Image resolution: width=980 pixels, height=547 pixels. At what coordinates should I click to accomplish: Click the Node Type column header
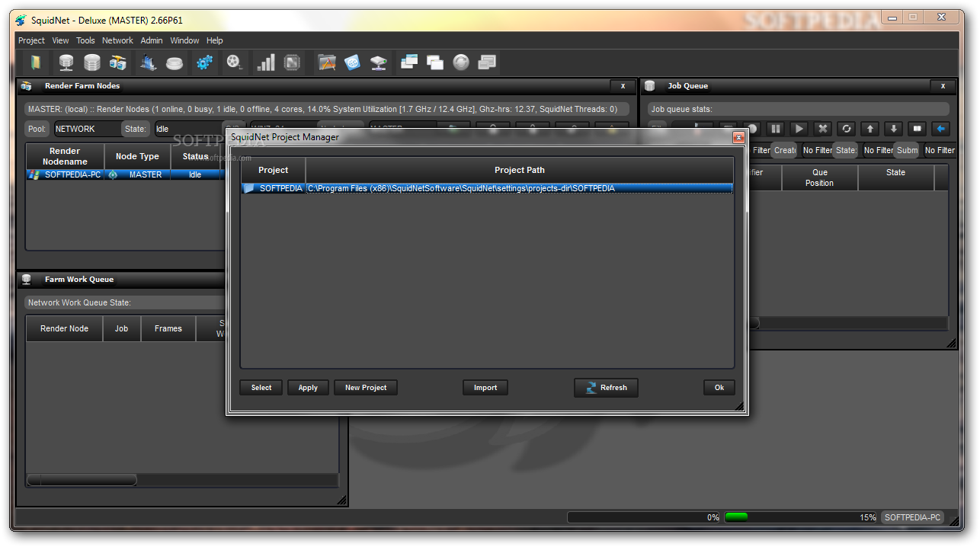tap(137, 156)
